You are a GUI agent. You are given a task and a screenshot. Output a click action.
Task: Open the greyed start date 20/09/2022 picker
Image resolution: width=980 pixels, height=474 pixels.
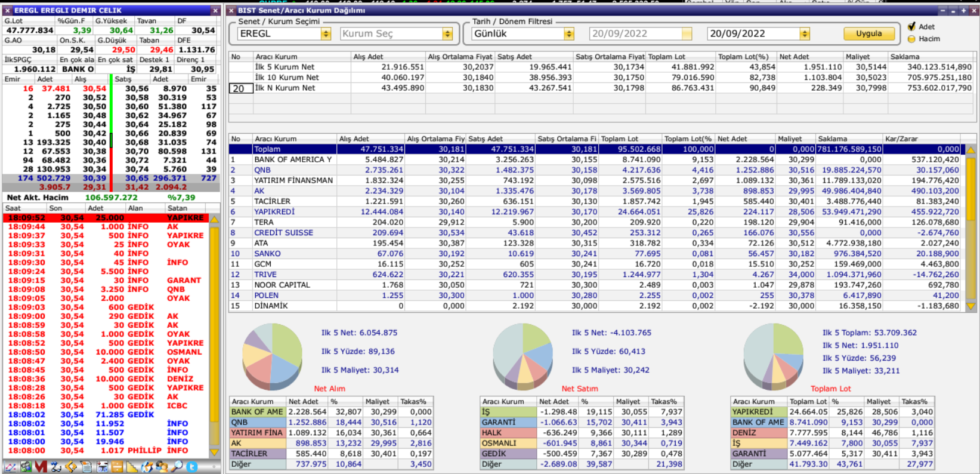(687, 34)
